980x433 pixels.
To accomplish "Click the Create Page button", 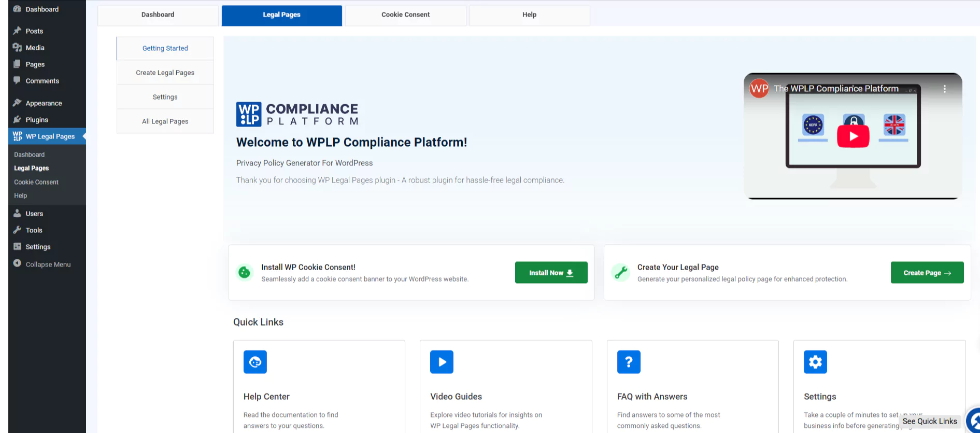I will coord(927,273).
